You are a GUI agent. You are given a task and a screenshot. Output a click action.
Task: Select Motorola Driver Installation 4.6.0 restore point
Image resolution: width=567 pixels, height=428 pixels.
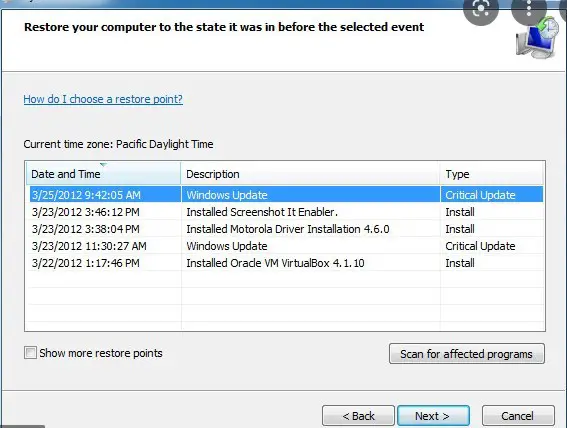coord(286,229)
